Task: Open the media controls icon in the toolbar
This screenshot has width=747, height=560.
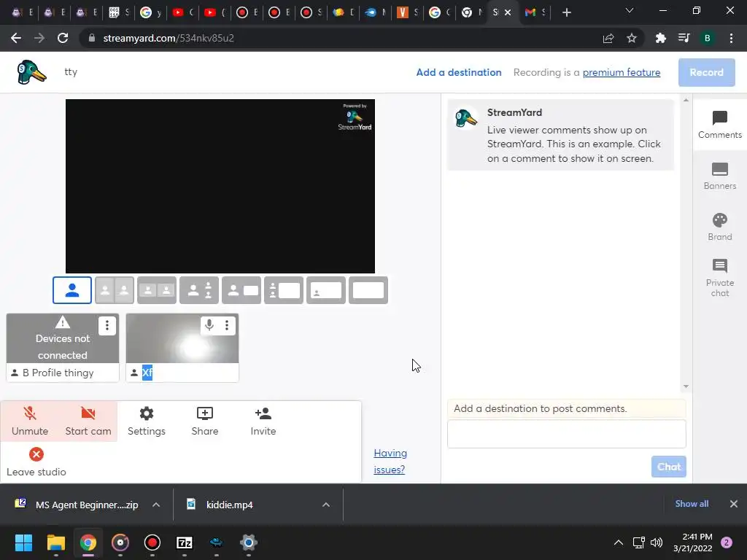Action: (x=684, y=38)
